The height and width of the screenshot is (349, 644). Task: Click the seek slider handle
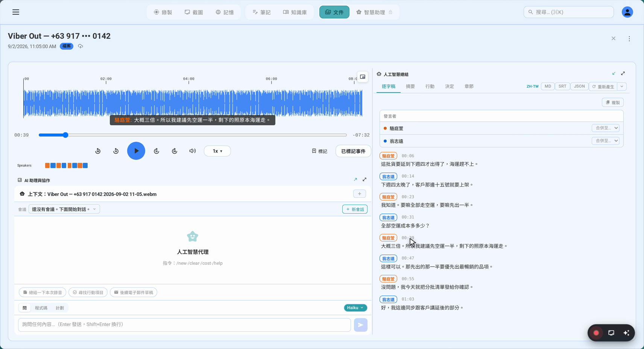click(65, 135)
